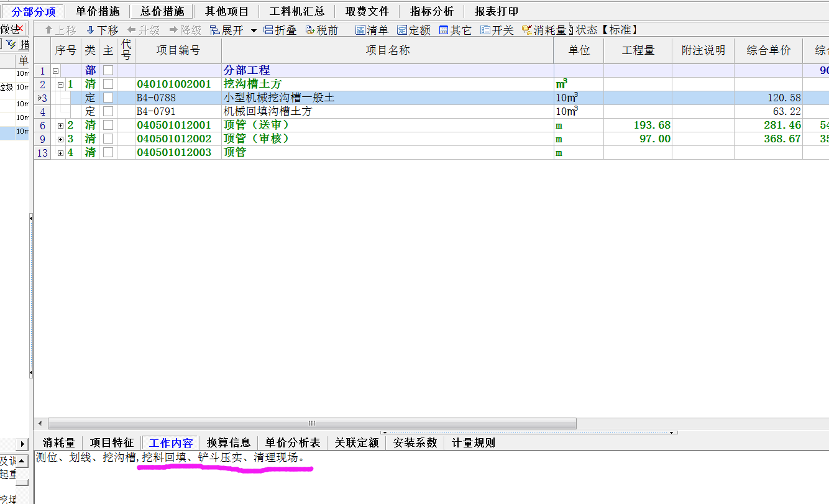
Task: Toggle the 主 checkbox for 040501012003 row
Action: (108, 152)
